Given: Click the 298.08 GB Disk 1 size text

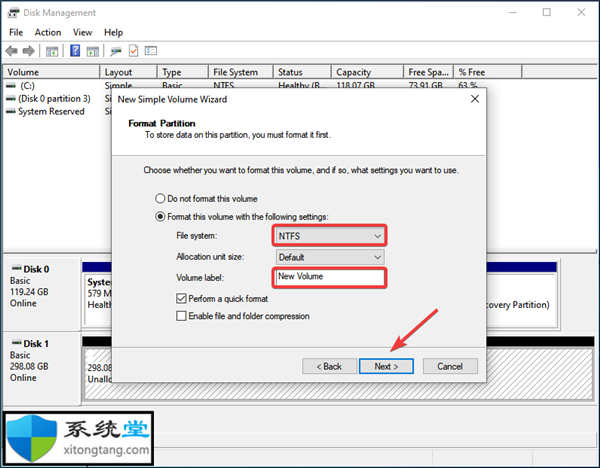Looking at the screenshot, I should click(29, 366).
